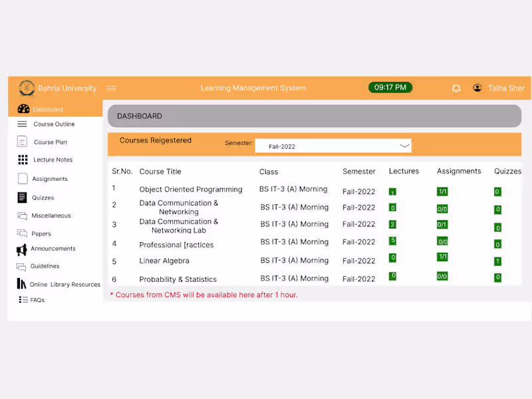Click the Quizzes sheet icon
Screen dimensions: 532x399
[22, 198]
